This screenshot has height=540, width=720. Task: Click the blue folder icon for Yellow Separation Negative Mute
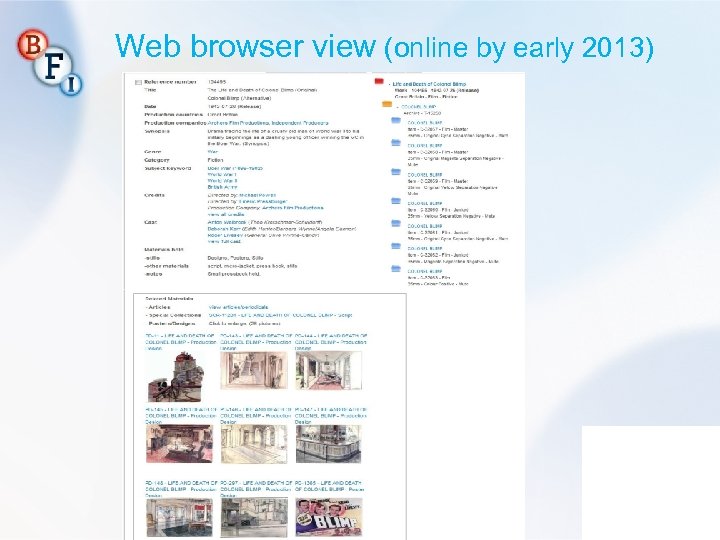point(396,201)
